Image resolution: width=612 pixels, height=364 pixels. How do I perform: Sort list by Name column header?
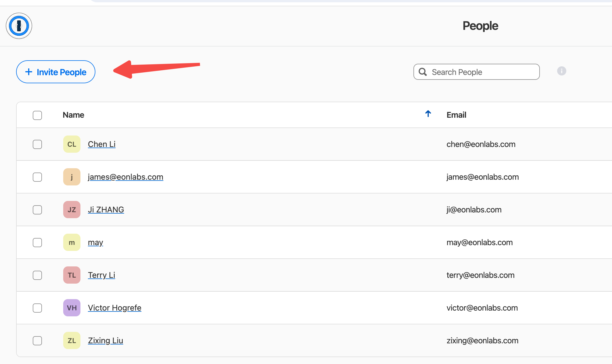click(x=74, y=115)
